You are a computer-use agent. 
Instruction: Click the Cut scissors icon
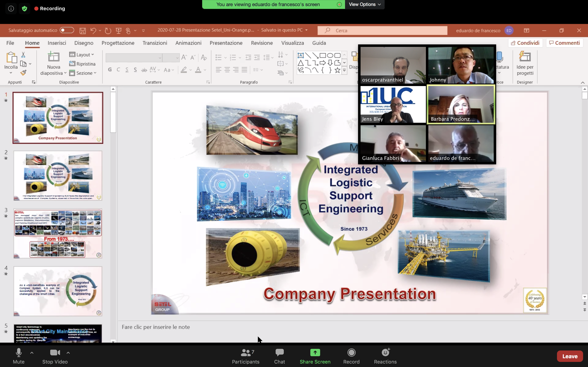click(23, 55)
